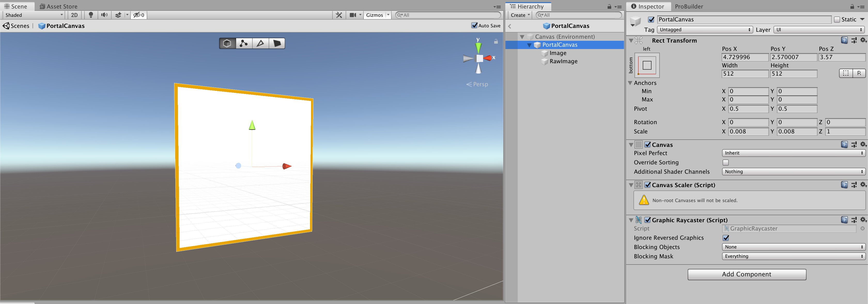Select ProBuilder vertex selection mode icon
This screenshot has height=304, width=868.
(x=244, y=43)
